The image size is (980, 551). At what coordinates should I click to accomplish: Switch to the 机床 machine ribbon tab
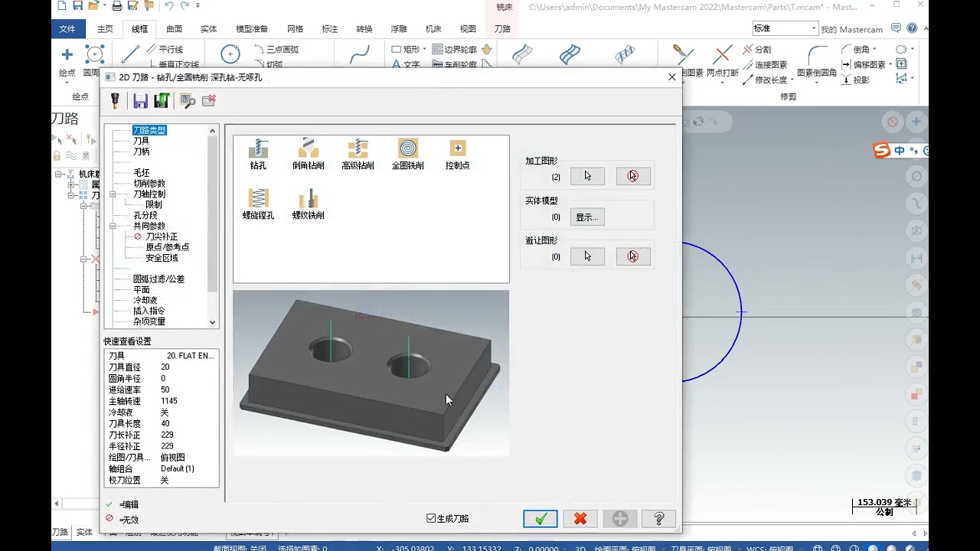[433, 29]
